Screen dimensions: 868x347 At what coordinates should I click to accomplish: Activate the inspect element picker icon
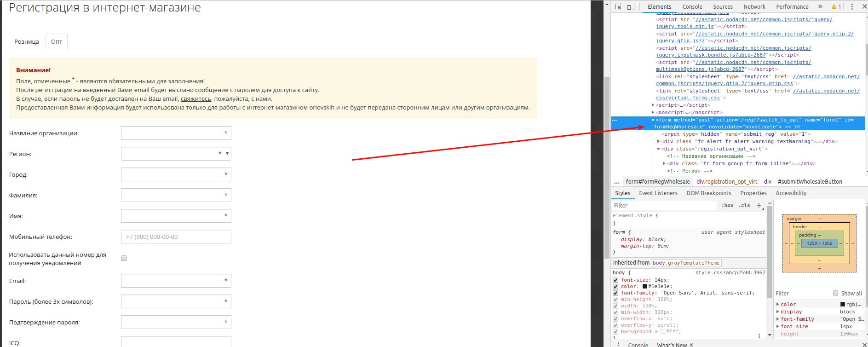[619, 6]
